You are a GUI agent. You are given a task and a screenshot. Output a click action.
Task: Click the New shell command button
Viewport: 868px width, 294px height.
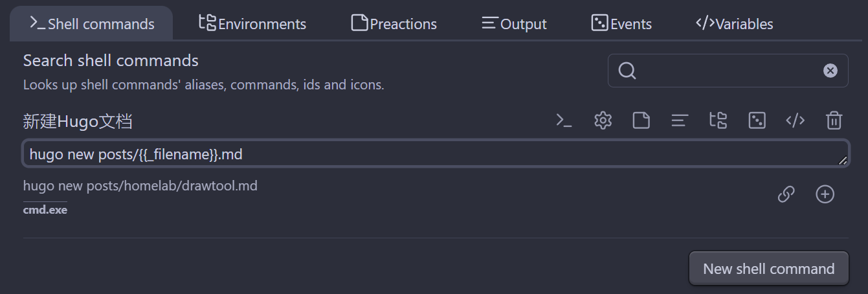pos(768,269)
